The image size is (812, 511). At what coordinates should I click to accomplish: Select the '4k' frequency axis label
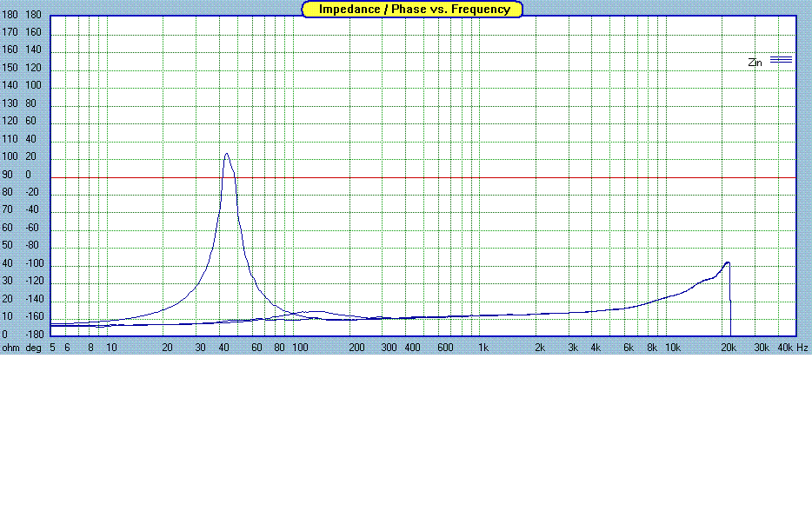(596, 348)
